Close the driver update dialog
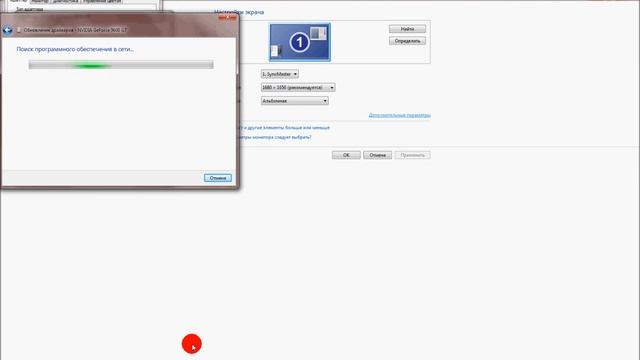The image size is (640, 360). coord(227,18)
